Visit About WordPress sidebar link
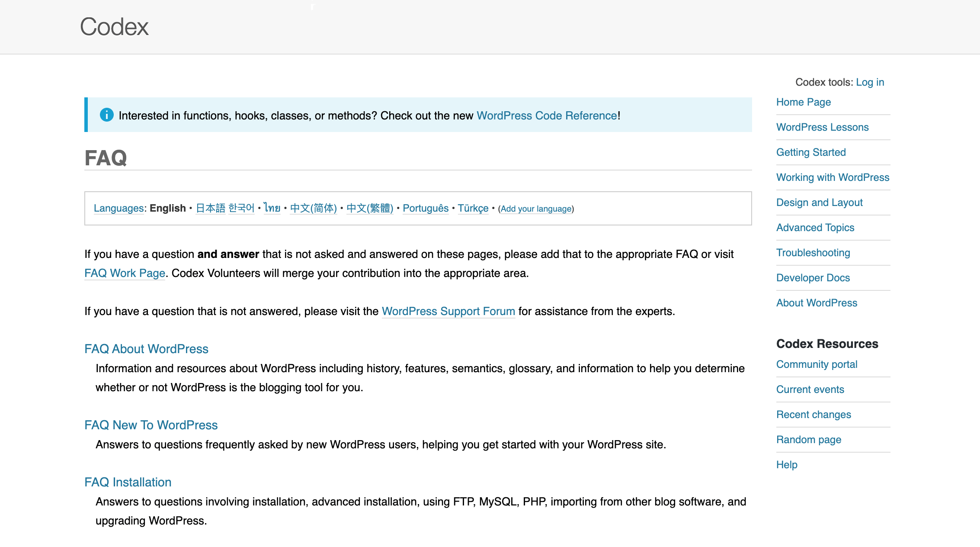 point(817,303)
